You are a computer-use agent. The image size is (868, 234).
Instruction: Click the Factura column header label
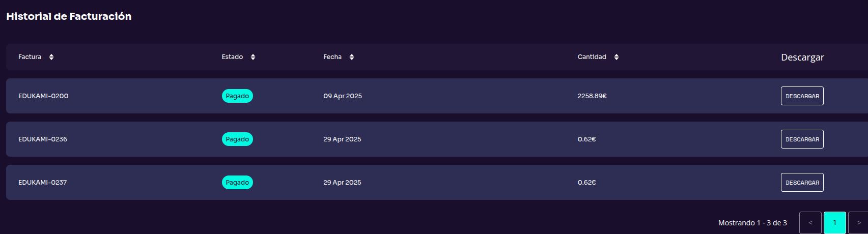click(30, 57)
